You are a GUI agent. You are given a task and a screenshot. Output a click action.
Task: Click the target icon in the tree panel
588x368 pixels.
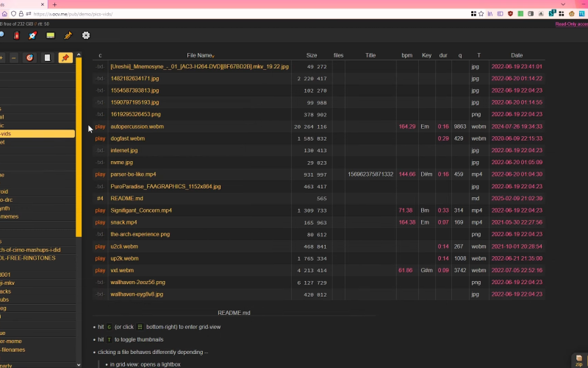[x=29, y=57]
